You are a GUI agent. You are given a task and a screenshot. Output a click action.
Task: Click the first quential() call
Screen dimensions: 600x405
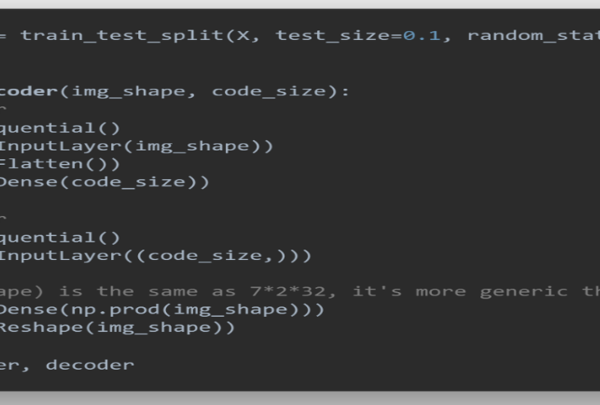point(60,128)
